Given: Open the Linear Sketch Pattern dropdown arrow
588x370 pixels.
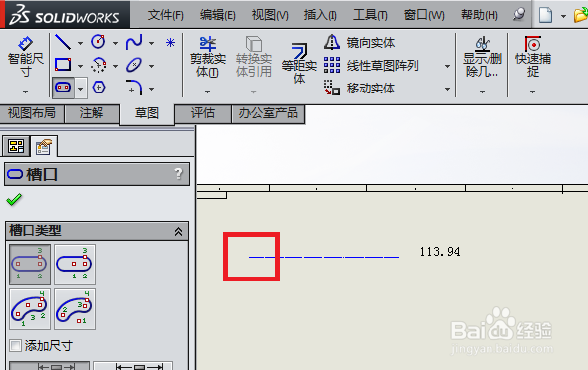Looking at the screenshot, I should click(447, 66).
